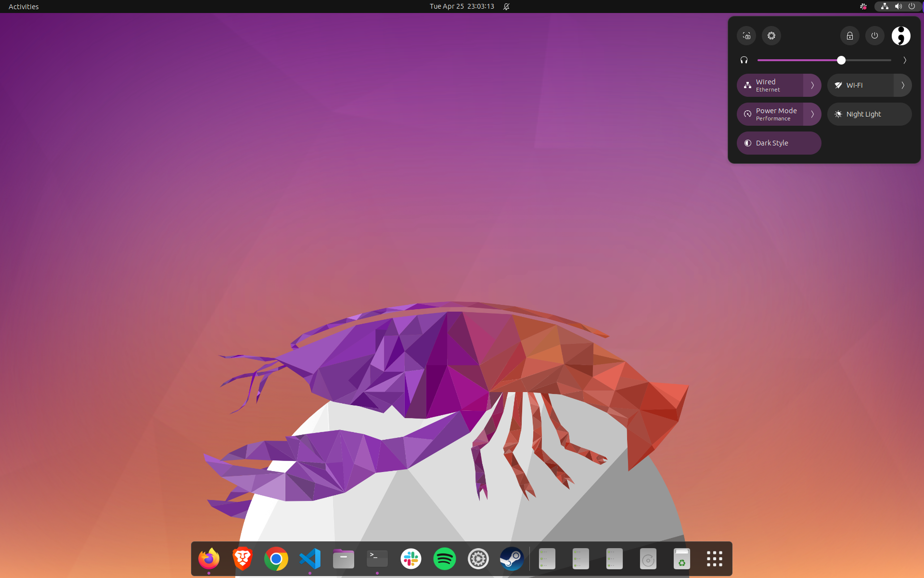This screenshot has height=578, width=924.
Task: Open Slack from the dock
Action: (411, 559)
